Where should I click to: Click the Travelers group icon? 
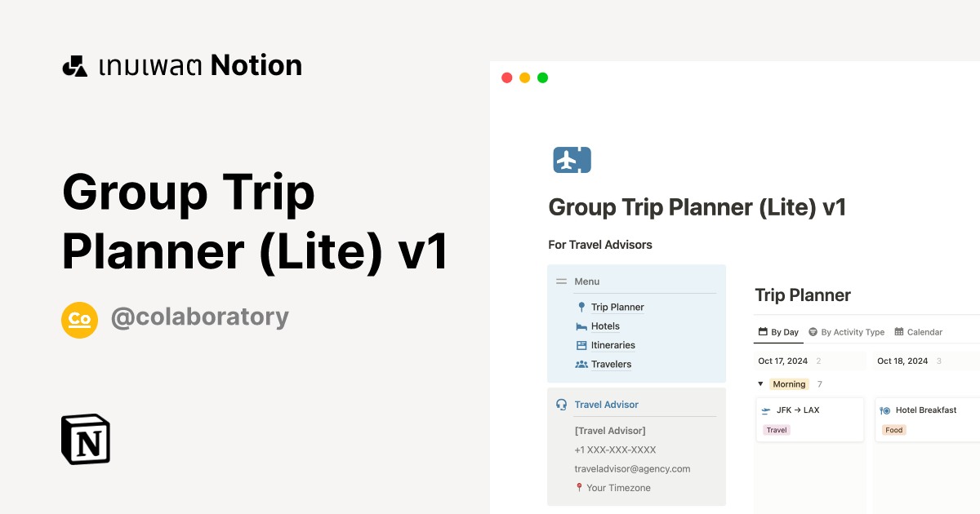pyautogui.click(x=581, y=364)
